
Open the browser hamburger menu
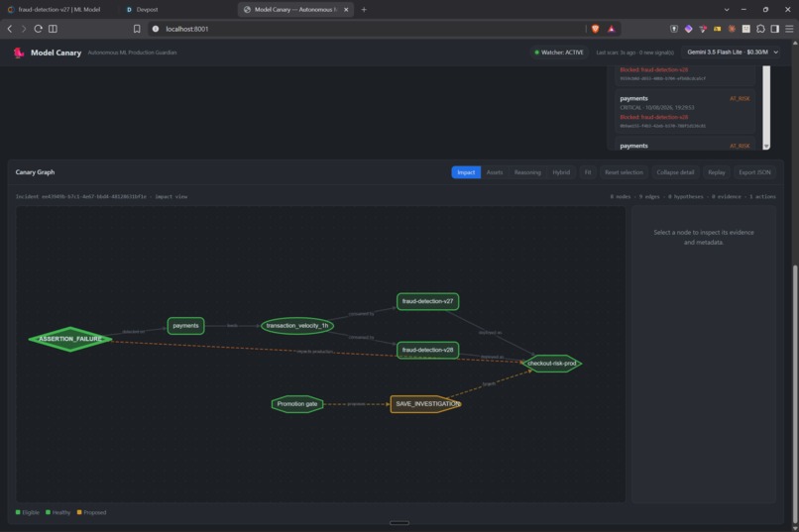click(x=789, y=29)
